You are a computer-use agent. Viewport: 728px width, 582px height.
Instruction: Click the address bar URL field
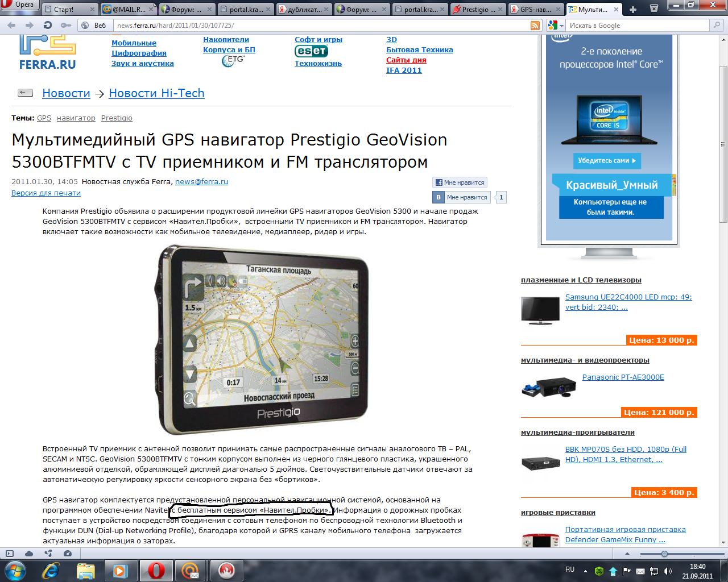pos(321,26)
